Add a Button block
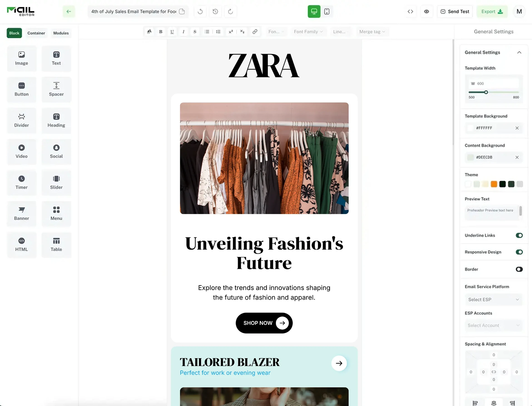The image size is (532, 406). [22, 89]
